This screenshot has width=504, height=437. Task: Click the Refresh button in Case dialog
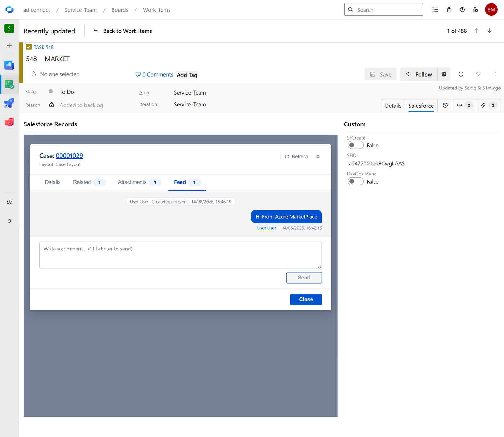[296, 157]
